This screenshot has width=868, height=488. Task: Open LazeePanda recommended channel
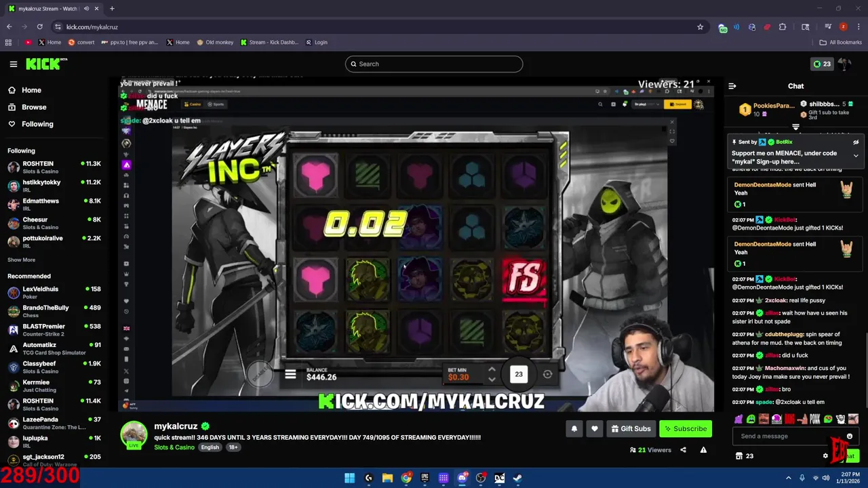pos(54,423)
